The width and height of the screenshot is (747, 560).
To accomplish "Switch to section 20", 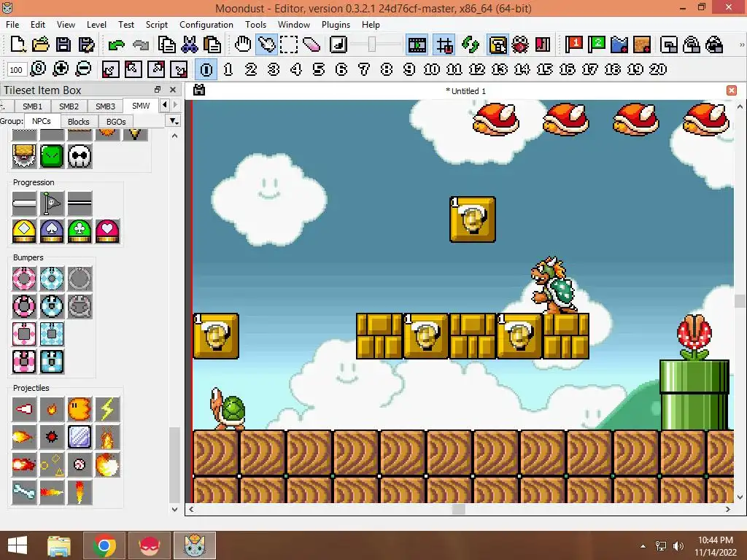I will click(658, 69).
